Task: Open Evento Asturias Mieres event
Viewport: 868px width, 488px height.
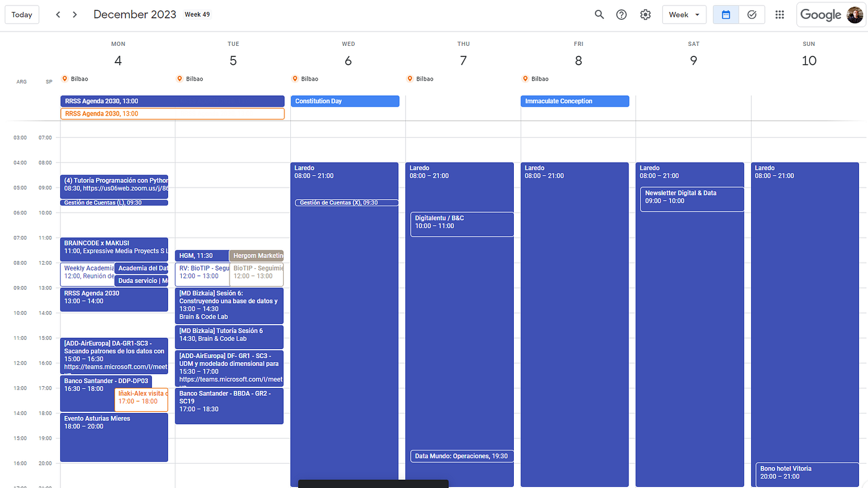Action: 114,437
